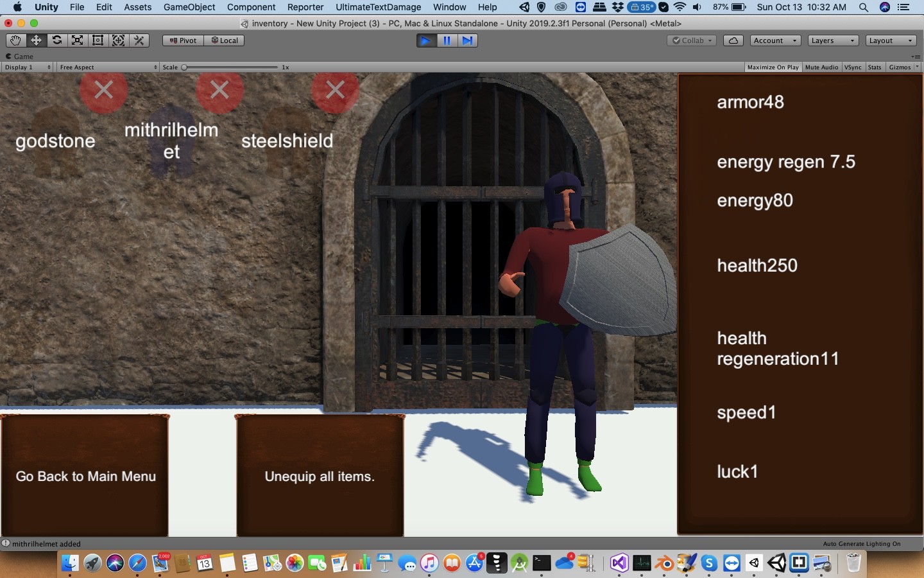Select the Hand tool in the toolbar
The width and height of the screenshot is (924, 578).
pos(15,40)
